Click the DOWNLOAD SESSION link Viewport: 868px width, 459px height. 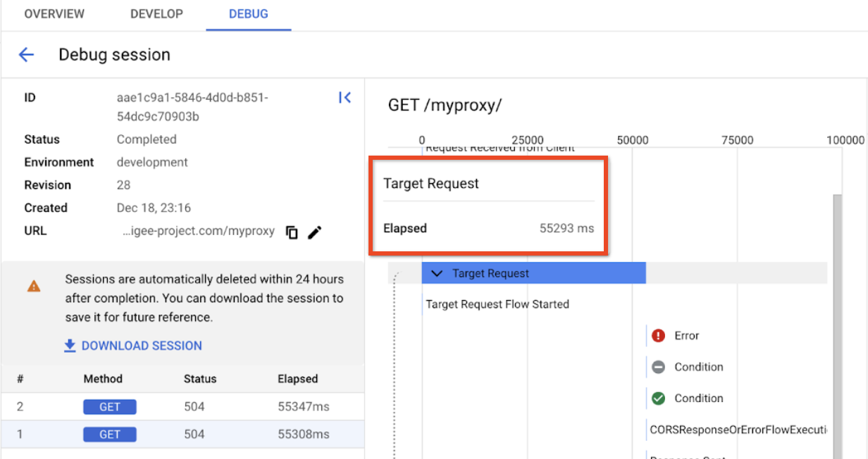click(142, 346)
